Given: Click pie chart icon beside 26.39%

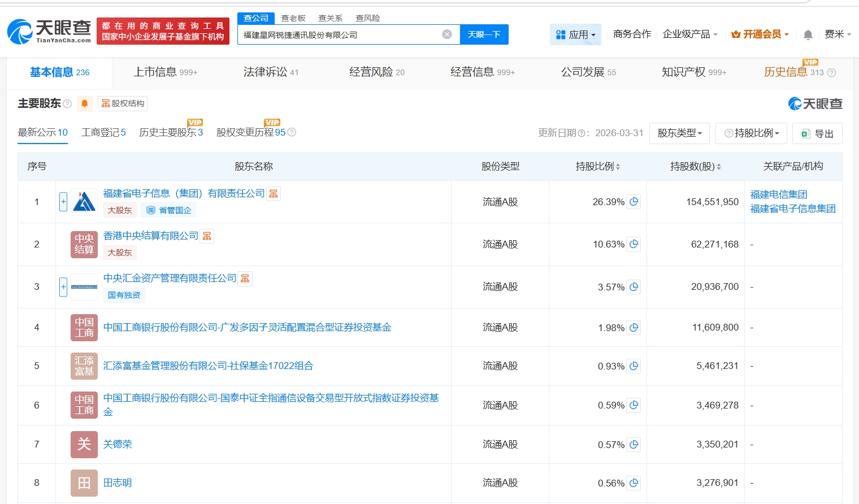Looking at the screenshot, I should point(634,202).
